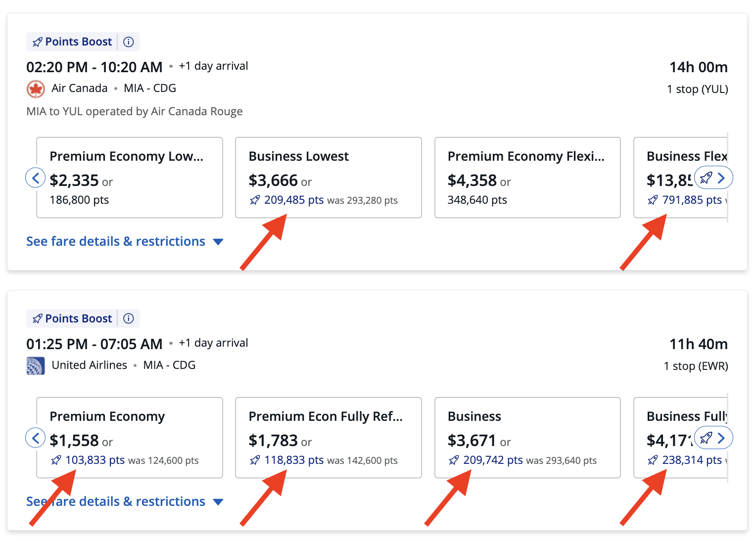
Task: Expand Air Canada fare details & restrictions
Action: click(x=125, y=241)
